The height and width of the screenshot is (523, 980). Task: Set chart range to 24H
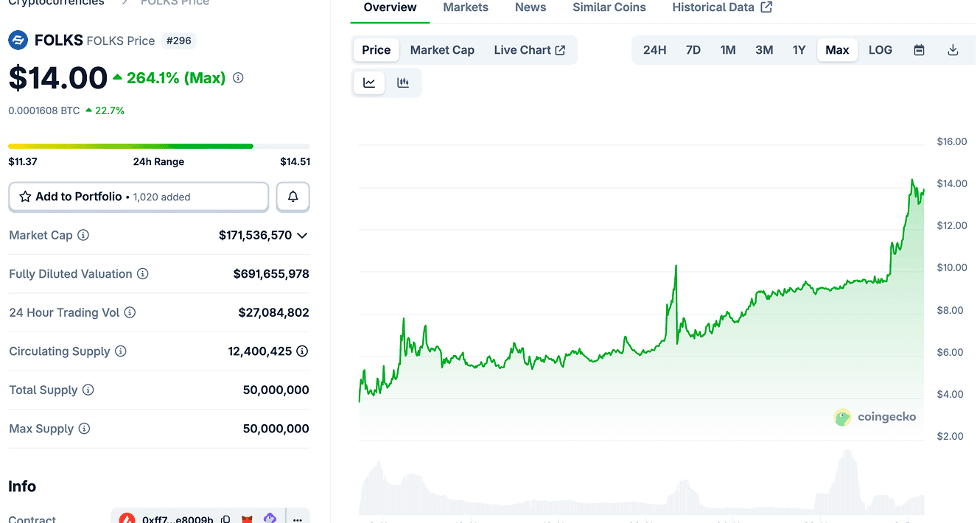(x=654, y=50)
